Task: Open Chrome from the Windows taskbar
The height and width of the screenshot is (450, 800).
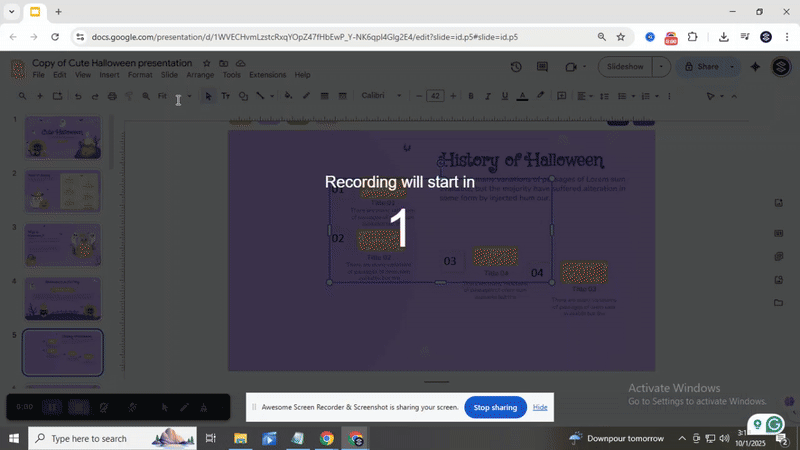Action: (x=326, y=438)
